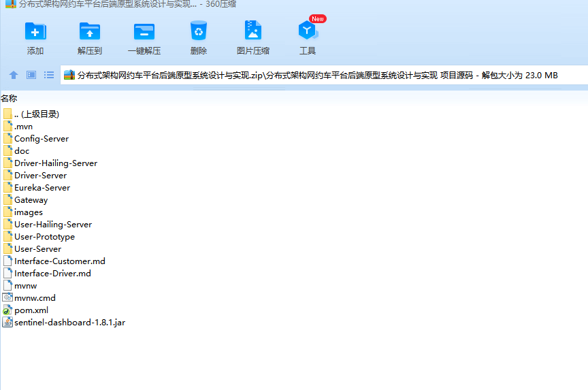The width and height of the screenshot is (588, 390).
Task: Click the pom.xml file icon
Action: point(7,310)
